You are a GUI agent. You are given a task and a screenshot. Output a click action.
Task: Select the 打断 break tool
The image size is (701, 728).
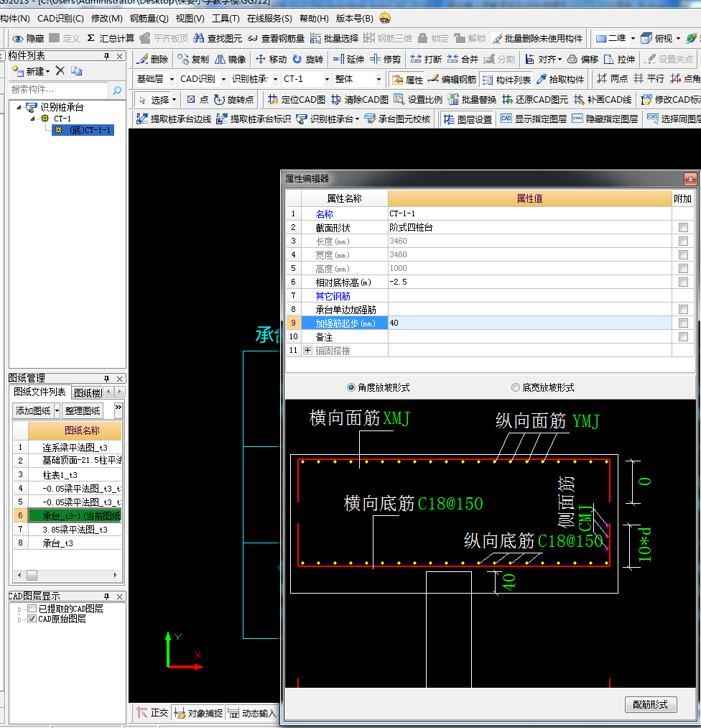426,59
